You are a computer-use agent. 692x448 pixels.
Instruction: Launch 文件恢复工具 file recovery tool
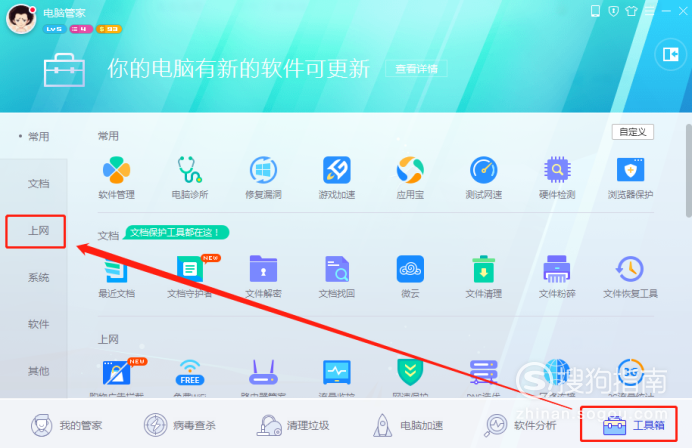[630, 277]
